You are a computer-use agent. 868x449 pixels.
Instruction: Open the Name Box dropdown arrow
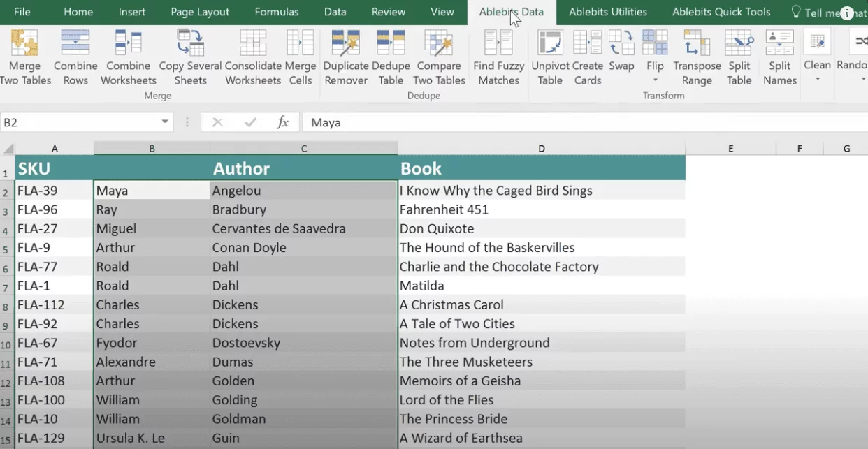pos(166,122)
